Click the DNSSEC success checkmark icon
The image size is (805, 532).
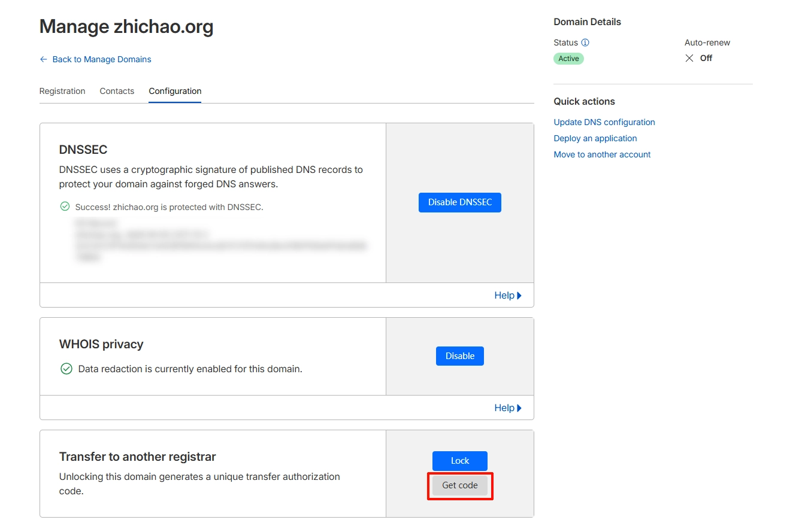65,206
